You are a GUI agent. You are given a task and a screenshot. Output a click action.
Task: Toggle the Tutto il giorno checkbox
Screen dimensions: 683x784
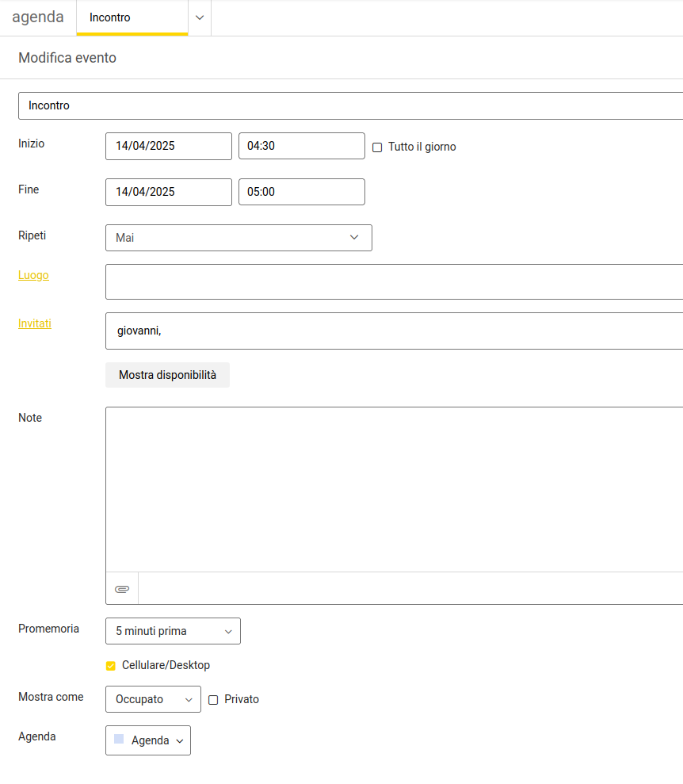(x=377, y=147)
